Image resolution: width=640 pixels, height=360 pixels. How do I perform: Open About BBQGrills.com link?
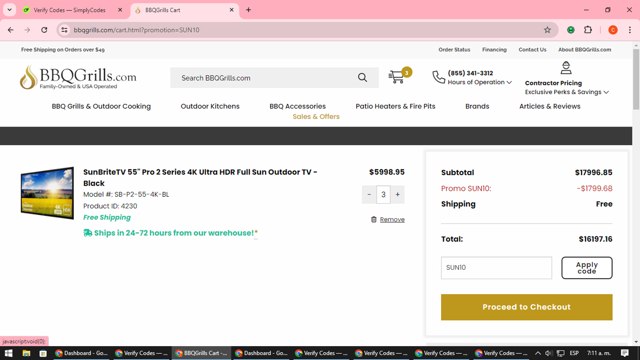tap(584, 49)
